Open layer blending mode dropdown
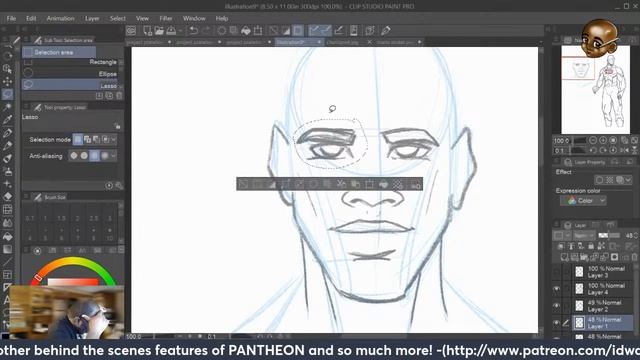 584,236
